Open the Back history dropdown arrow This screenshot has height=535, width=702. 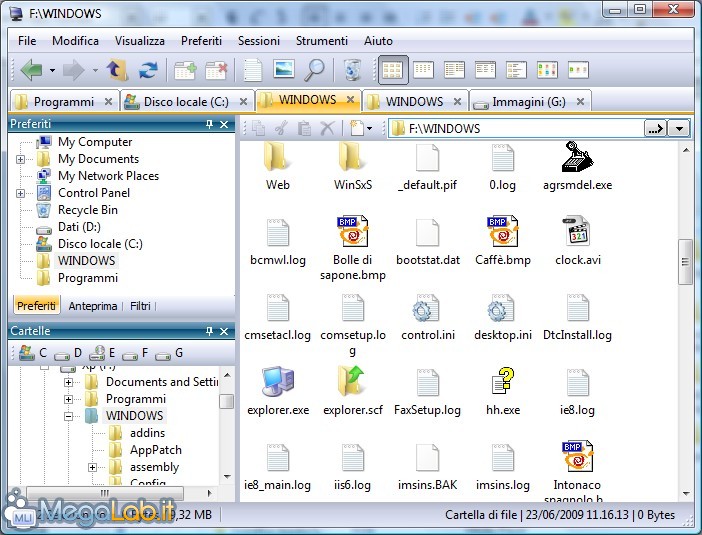[52, 70]
